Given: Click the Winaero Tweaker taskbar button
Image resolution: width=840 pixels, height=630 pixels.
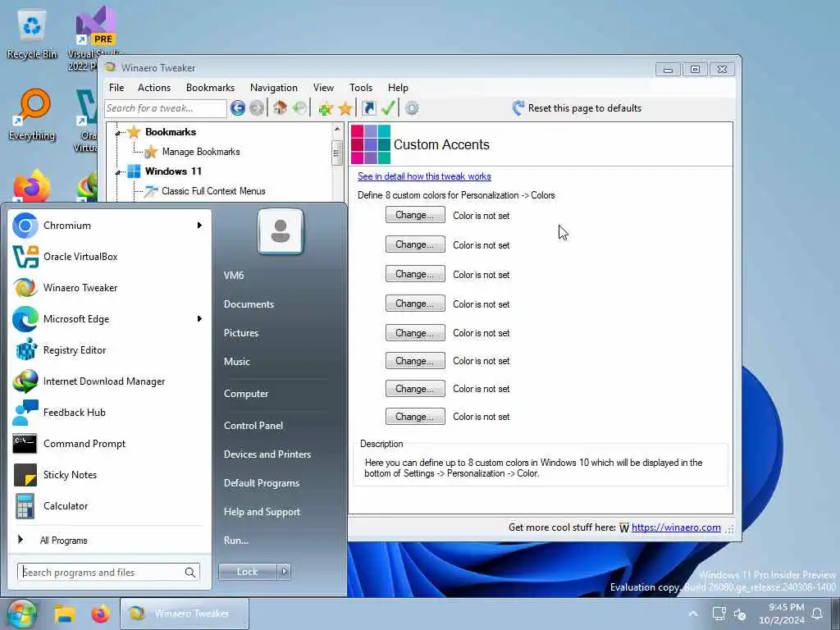Looking at the screenshot, I should 185,614.
